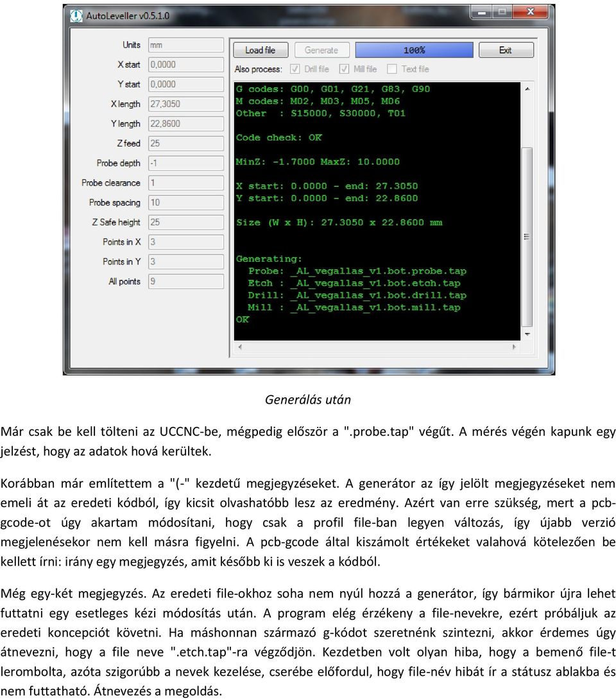Click the Points in Y field
616x699 pixels.
click(186, 262)
